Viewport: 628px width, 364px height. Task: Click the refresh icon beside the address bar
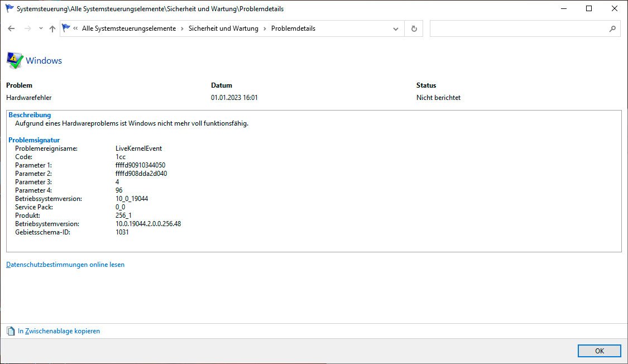point(414,28)
